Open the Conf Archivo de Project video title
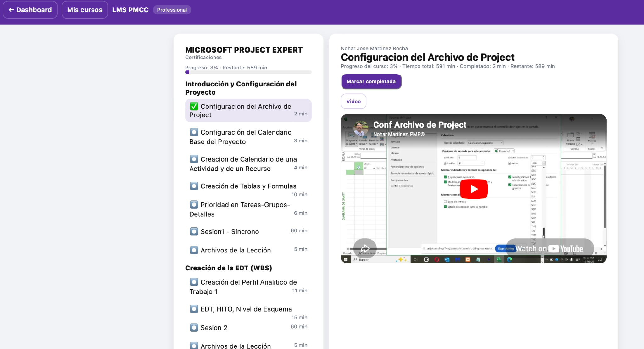 pos(420,125)
